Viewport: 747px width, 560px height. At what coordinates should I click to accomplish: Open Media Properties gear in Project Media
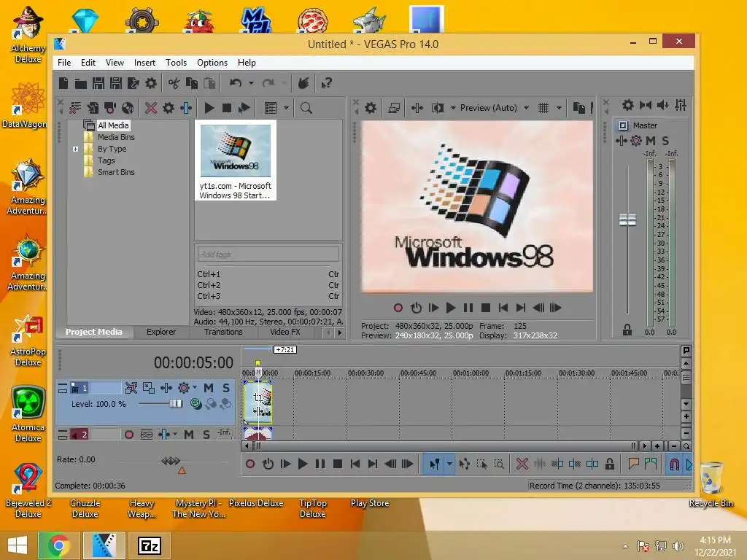169,108
